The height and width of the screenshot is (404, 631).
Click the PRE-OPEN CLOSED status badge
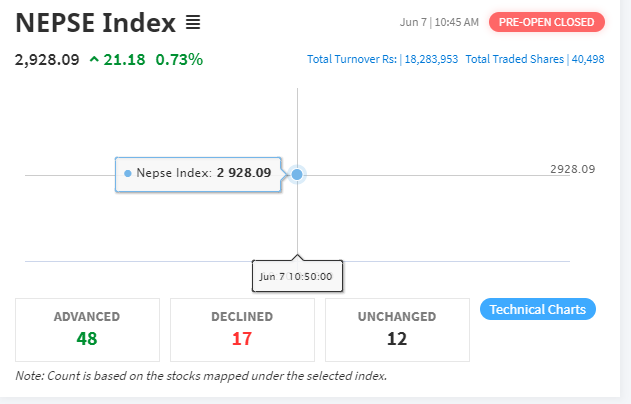[546, 22]
